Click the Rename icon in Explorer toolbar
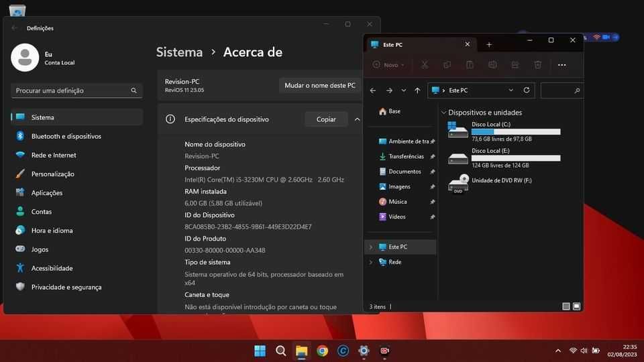Screen dimensions: 644x362 [x=492, y=65]
